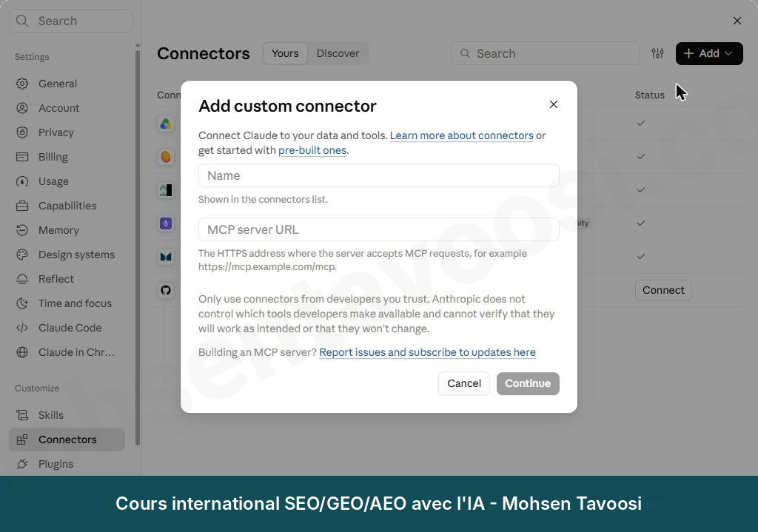Switch to the Yours tab
Image resolution: width=758 pixels, height=532 pixels.
point(285,53)
